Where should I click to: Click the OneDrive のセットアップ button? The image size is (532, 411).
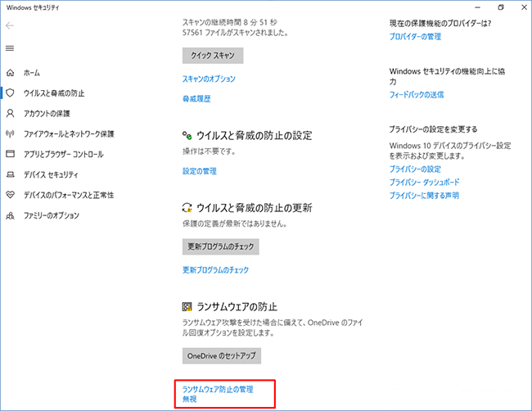point(222,355)
